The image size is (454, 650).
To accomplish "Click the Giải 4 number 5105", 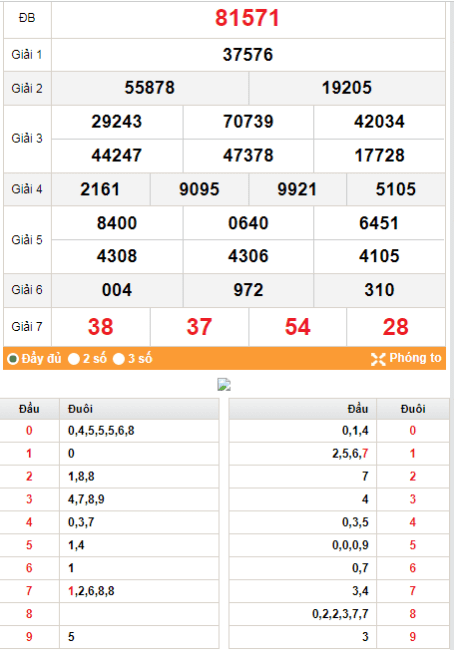I will pyautogui.click(x=396, y=189).
